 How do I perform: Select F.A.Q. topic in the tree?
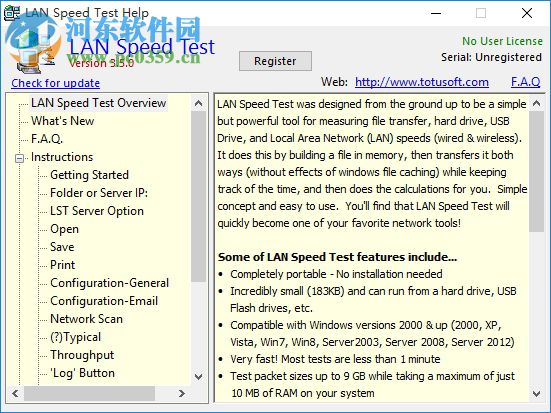coord(47,139)
